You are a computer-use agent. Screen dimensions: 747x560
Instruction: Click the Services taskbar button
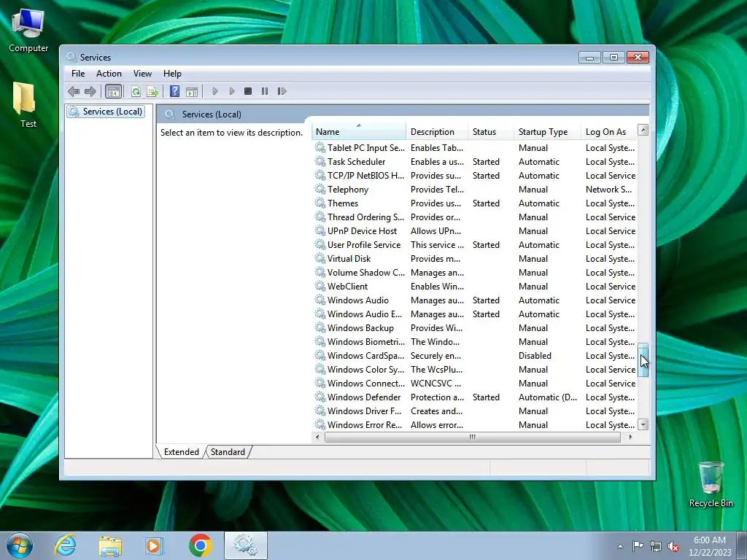click(x=246, y=545)
